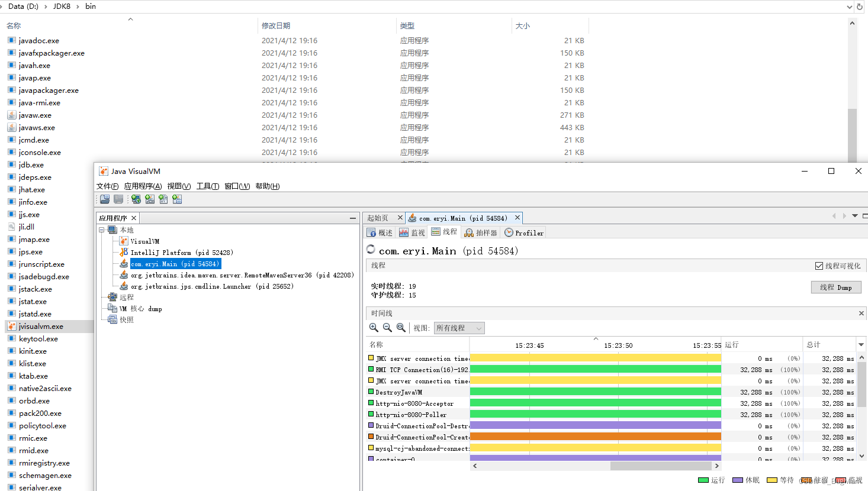
Task: Close the 时间线 timeline section
Action: (x=861, y=313)
